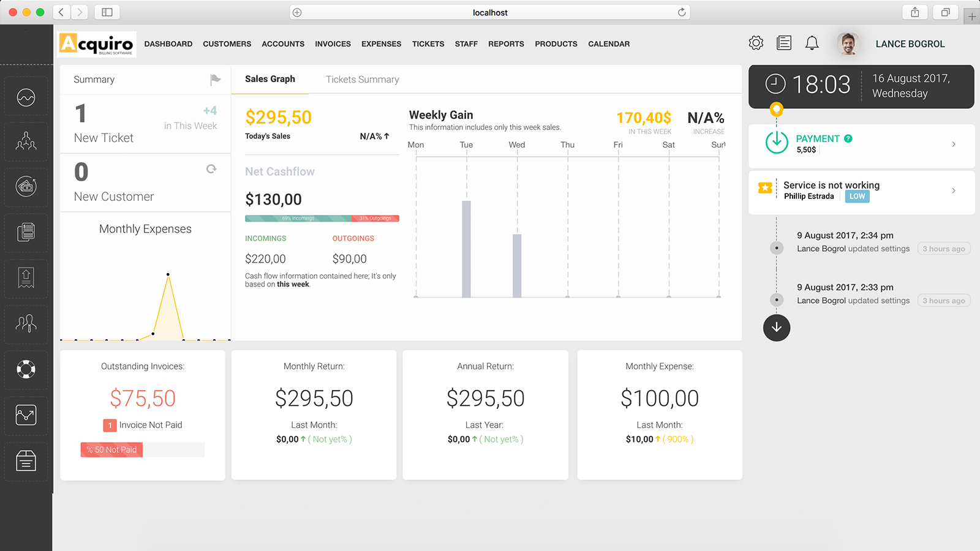Open the lifebuoy support icon in sidebar

(x=26, y=369)
